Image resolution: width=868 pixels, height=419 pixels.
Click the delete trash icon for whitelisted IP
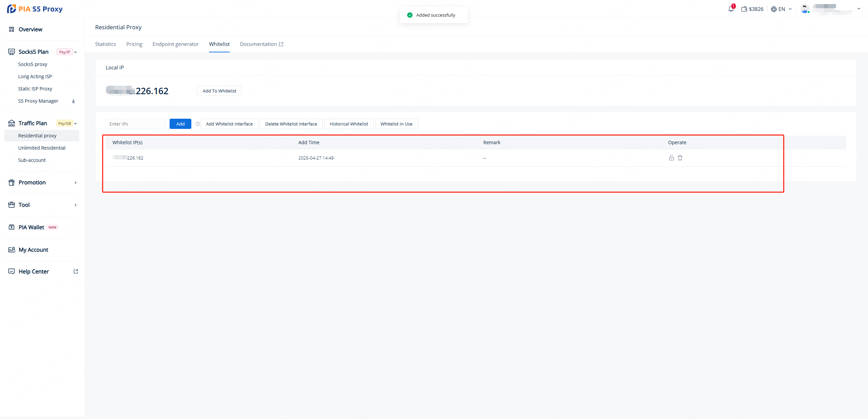[680, 158]
